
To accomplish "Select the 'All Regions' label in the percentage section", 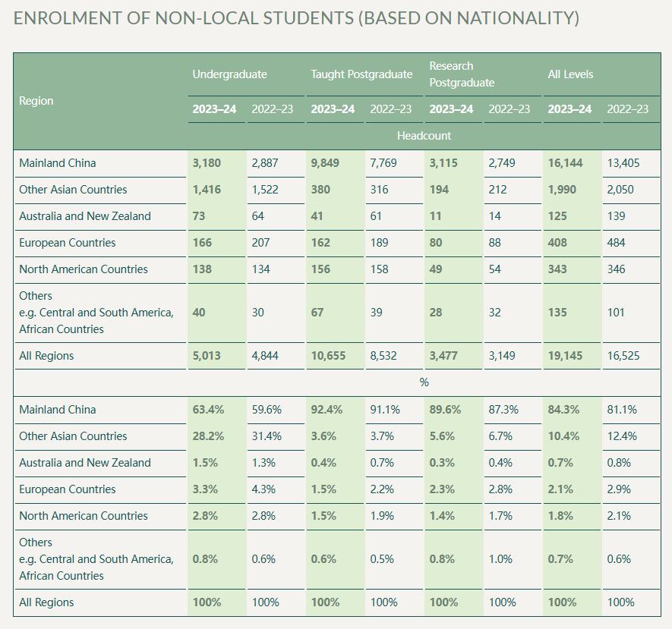I will (x=46, y=602).
